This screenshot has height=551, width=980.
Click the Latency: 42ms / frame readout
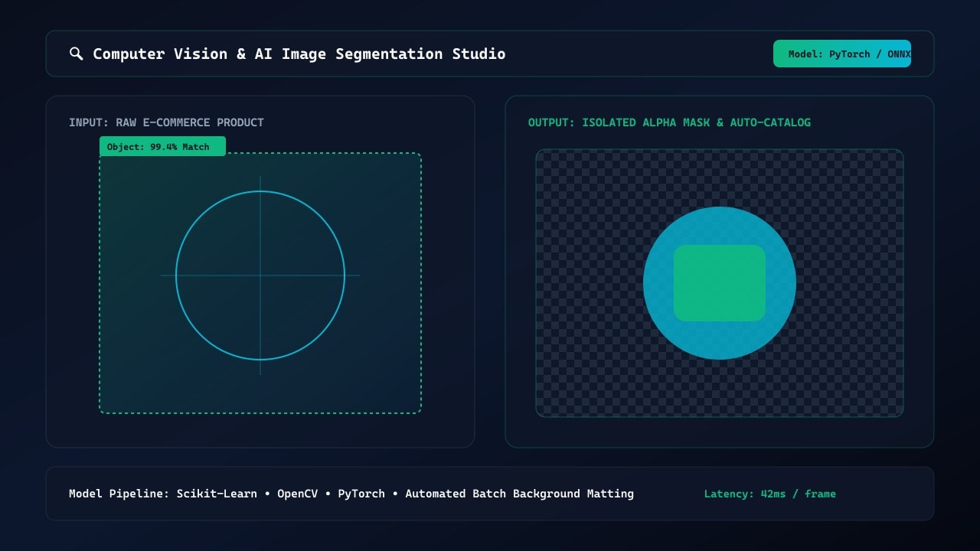pyautogui.click(x=770, y=494)
